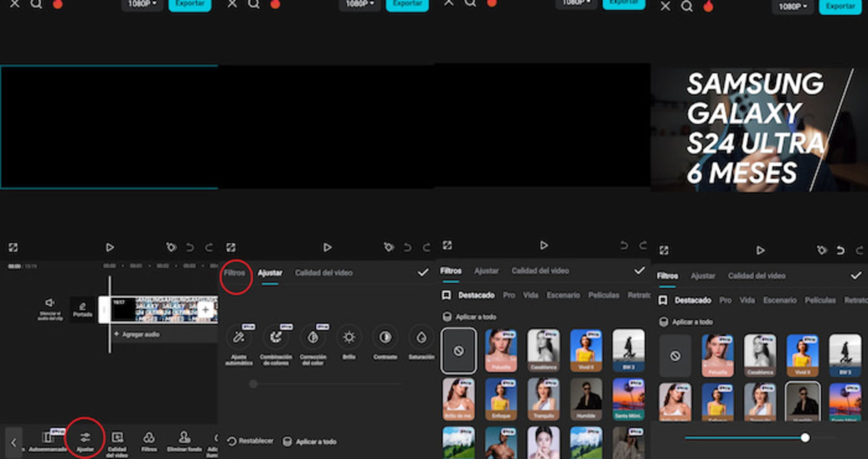The image size is (868, 459).
Task: Select Saturación adjustment
Action: pyautogui.click(x=421, y=342)
